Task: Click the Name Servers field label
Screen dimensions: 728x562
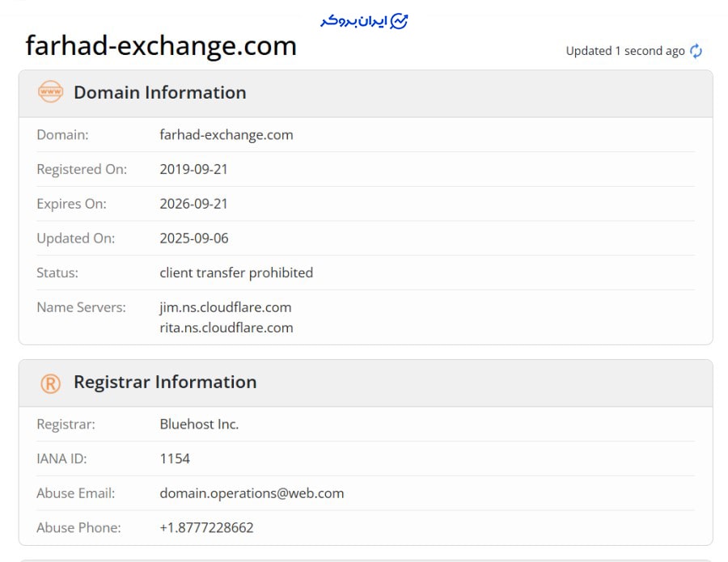Action: click(x=81, y=307)
